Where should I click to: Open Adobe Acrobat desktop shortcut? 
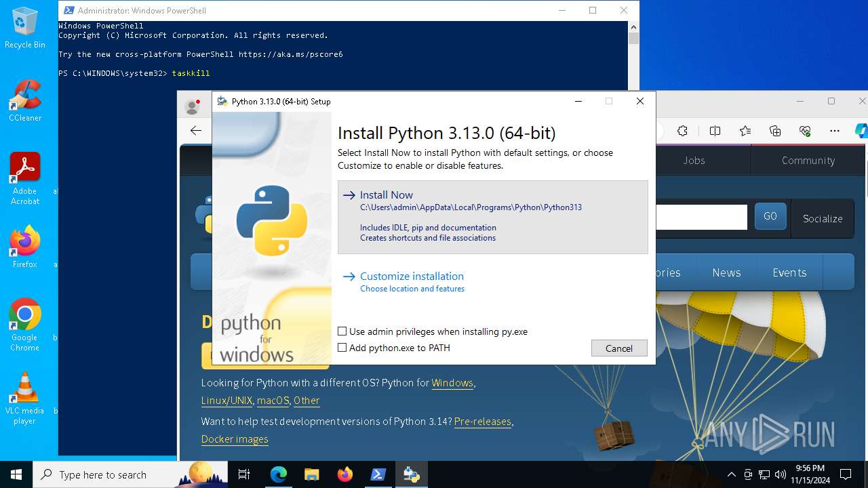tap(25, 178)
